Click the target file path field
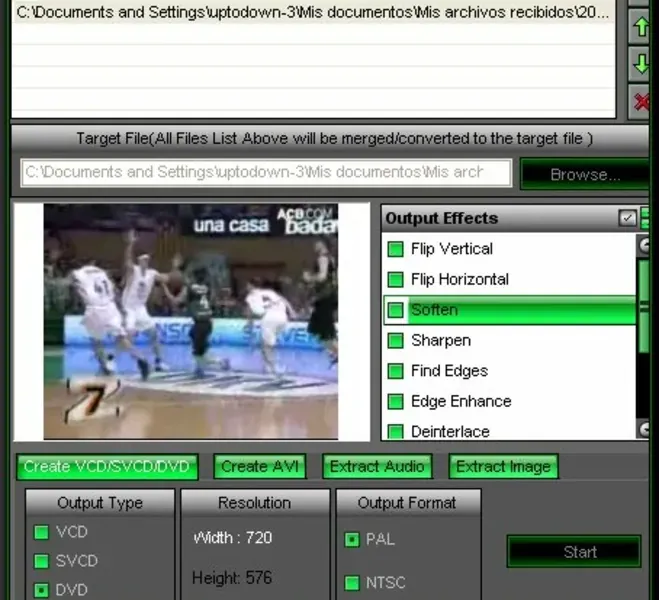Image resolution: width=659 pixels, height=600 pixels. (266, 173)
